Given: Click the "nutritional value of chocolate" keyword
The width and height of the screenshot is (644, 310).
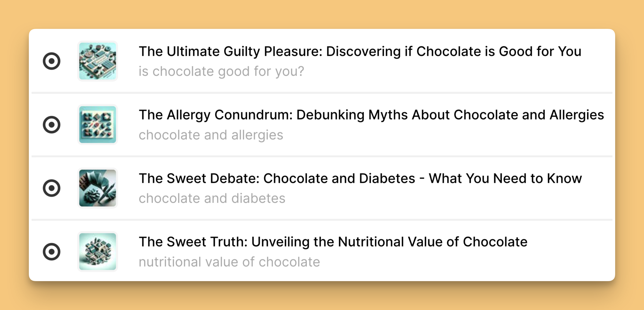Looking at the screenshot, I should click(x=229, y=262).
